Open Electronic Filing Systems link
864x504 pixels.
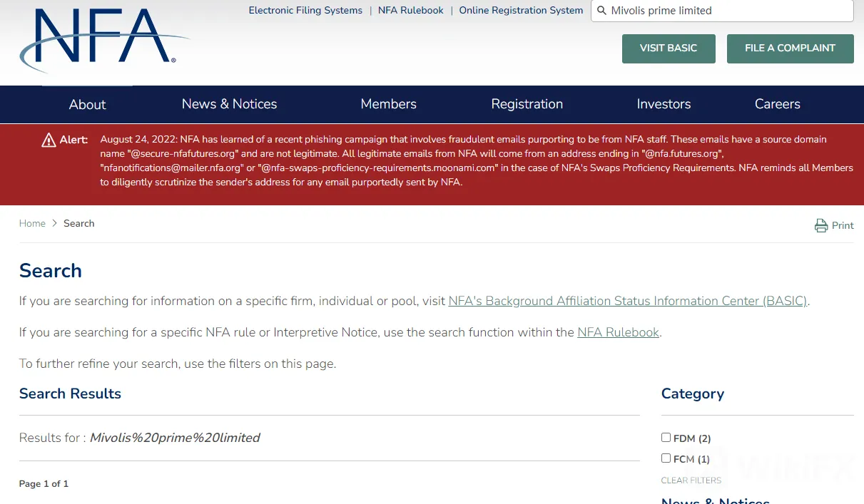(x=305, y=11)
